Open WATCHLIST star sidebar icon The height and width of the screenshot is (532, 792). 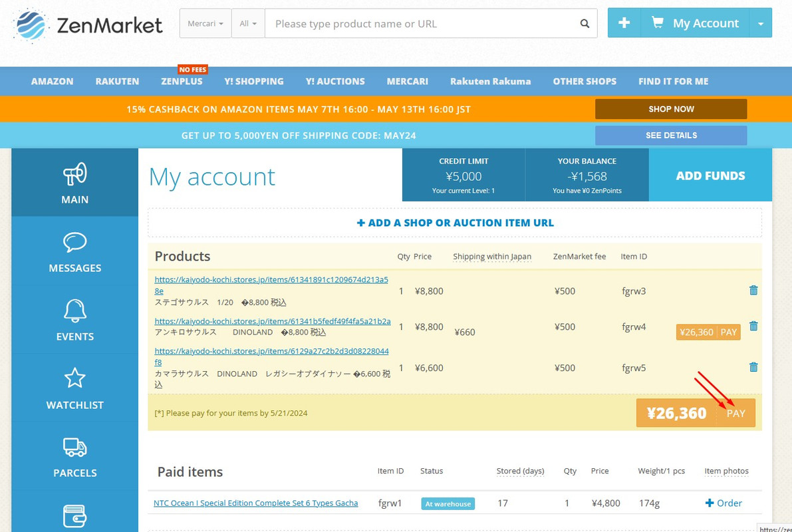(74, 378)
